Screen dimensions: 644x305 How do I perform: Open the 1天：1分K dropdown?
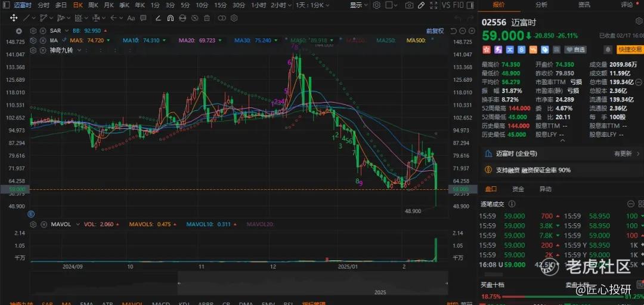(x=312, y=5)
